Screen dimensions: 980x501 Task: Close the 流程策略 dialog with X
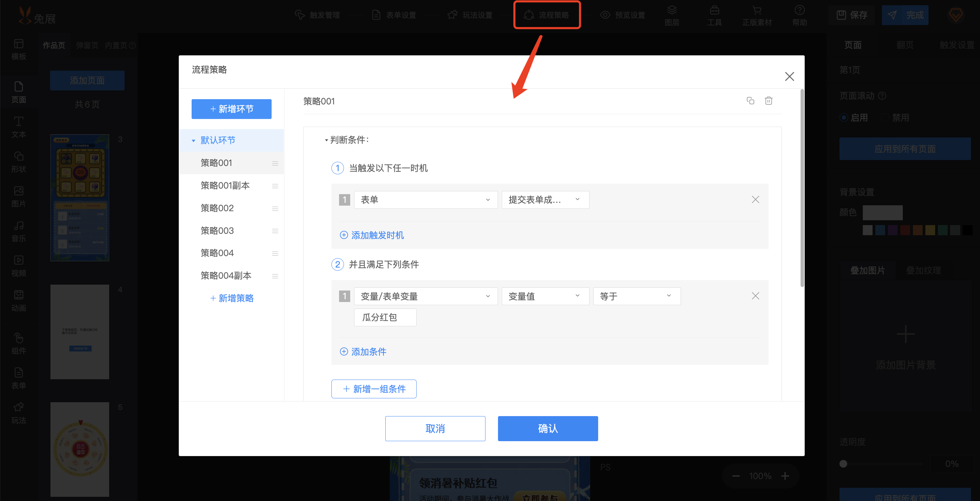tap(789, 77)
